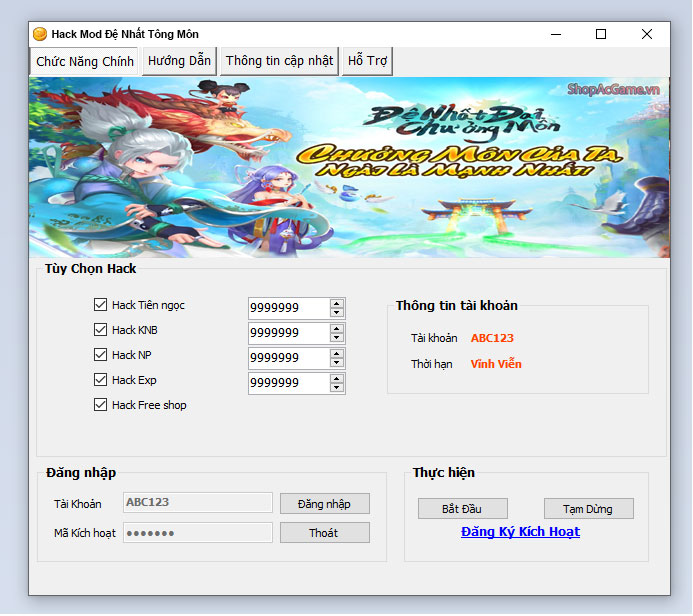Viewport: 693px width, 616px height.
Task: Decrease the KNB value with down arrow
Action: click(337, 338)
